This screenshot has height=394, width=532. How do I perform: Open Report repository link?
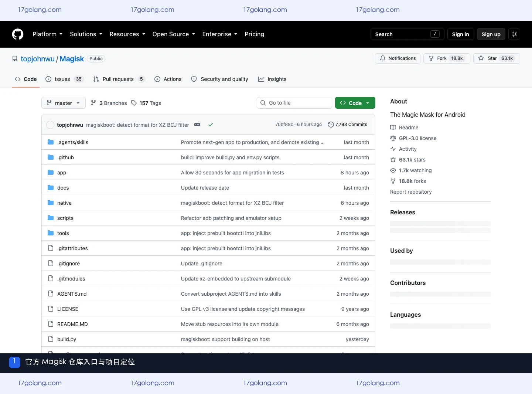411,192
